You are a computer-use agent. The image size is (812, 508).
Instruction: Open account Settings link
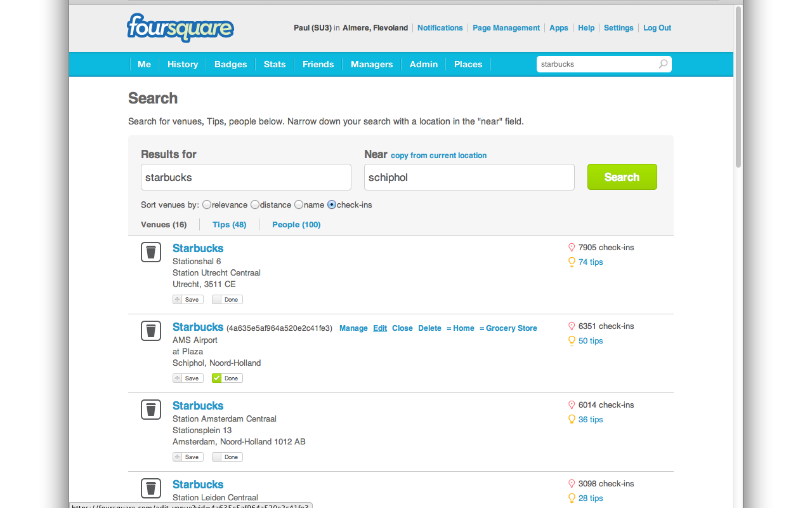point(619,28)
